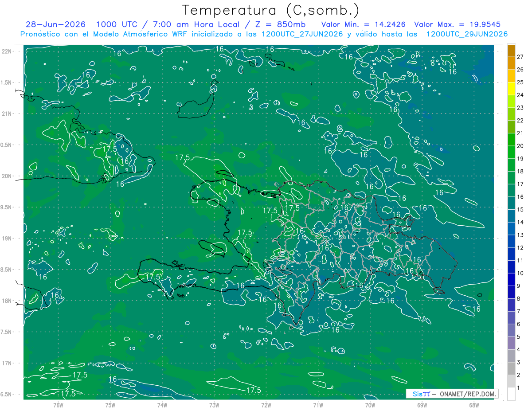Click the '27' color scale label

tap(520, 57)
